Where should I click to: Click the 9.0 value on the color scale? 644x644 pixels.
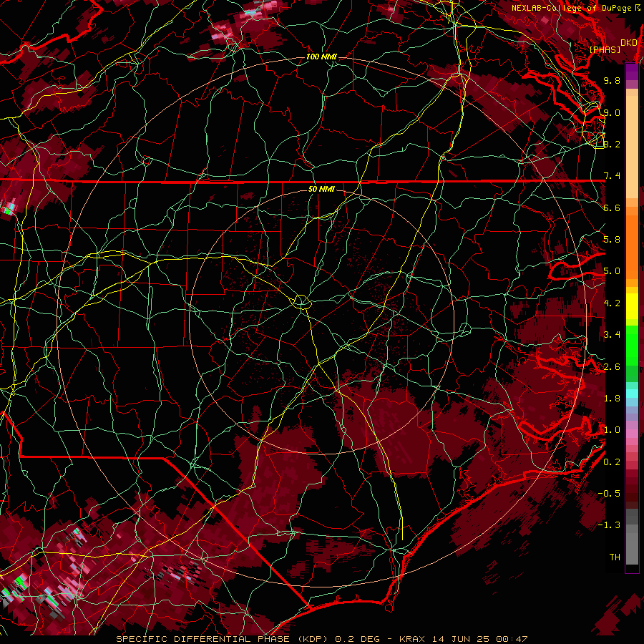[612, 112]
